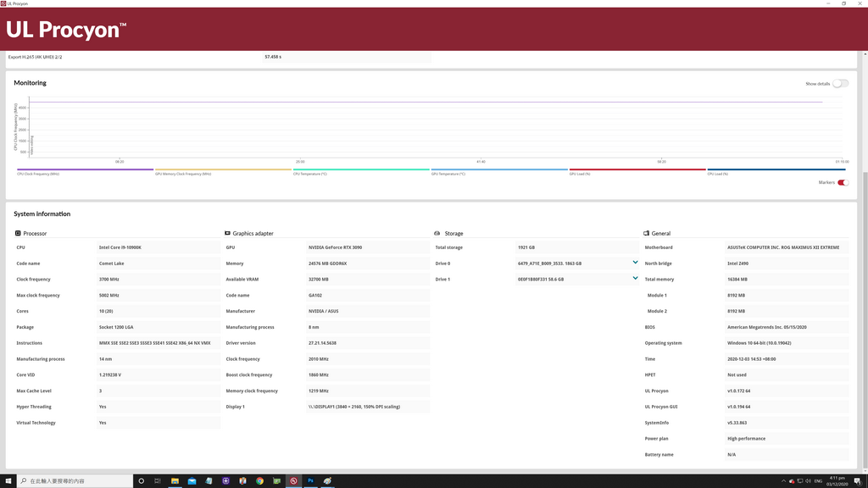The image size is (868, 488).
Task: Click the UL Procyon title bar icon
Action: pyautogui.click(x=3, y=3)
